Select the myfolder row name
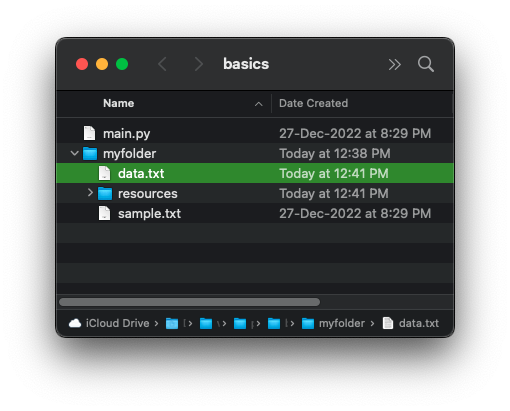The image size is (510, 411). [130, 154]
